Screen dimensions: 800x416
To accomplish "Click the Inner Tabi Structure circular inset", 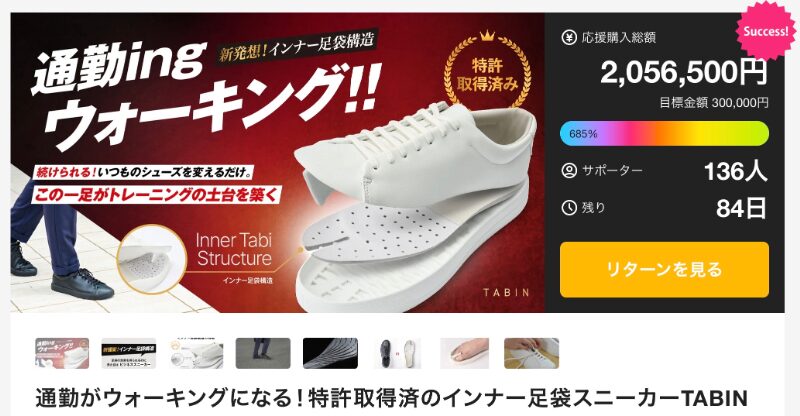I will (x=151, y=258).
